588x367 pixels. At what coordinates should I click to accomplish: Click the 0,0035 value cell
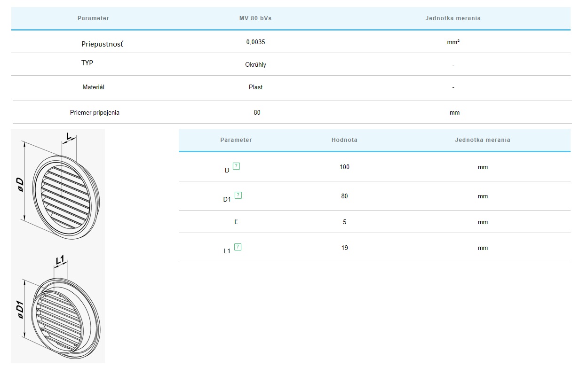tap(255, 42)
